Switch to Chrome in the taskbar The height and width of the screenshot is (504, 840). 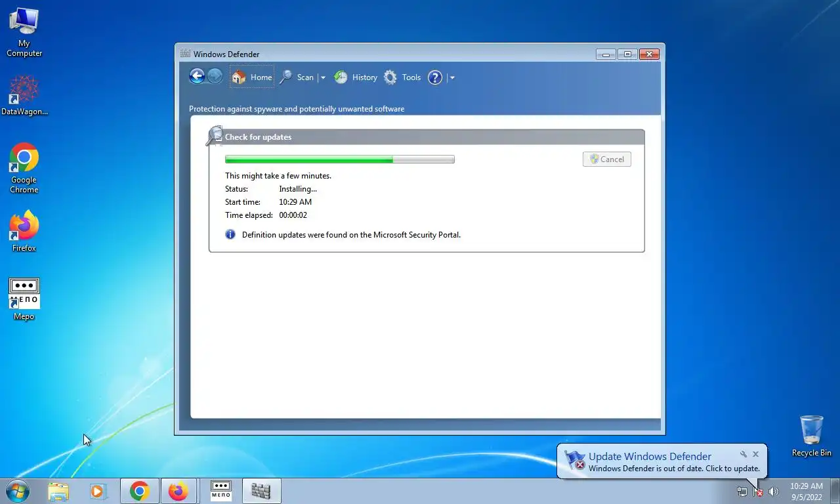(139, 491)
